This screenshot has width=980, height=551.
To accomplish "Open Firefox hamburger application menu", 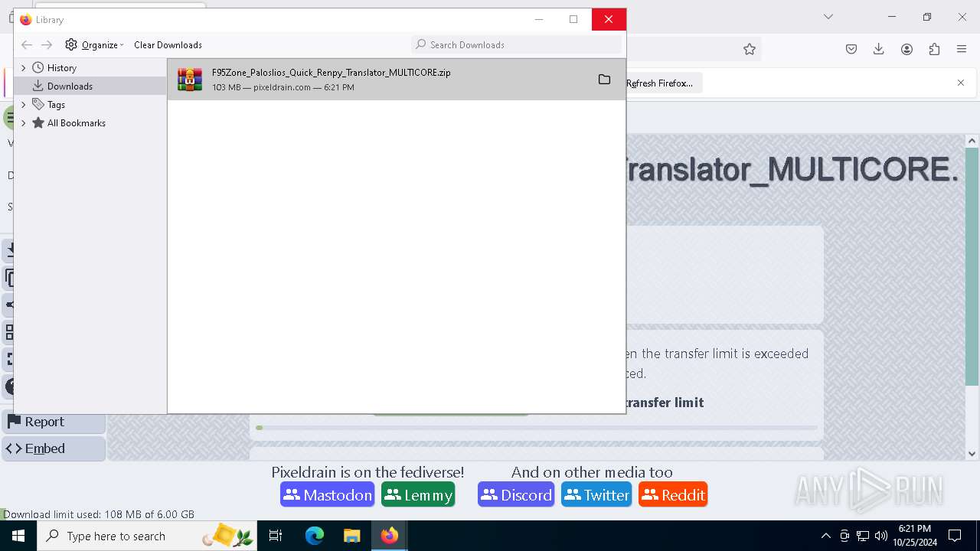I will (962, 49).
